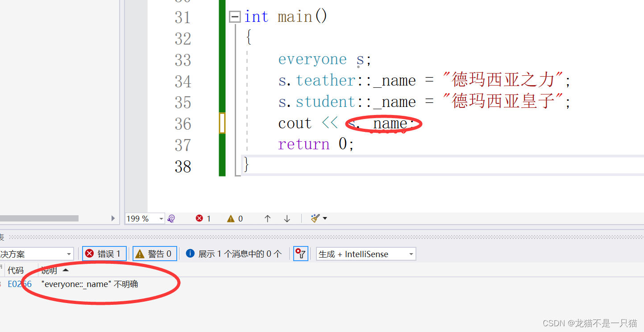Toggle the 错误 1 errors filter button
Screen dimensions: 644x332
click(x=104, y=254)
